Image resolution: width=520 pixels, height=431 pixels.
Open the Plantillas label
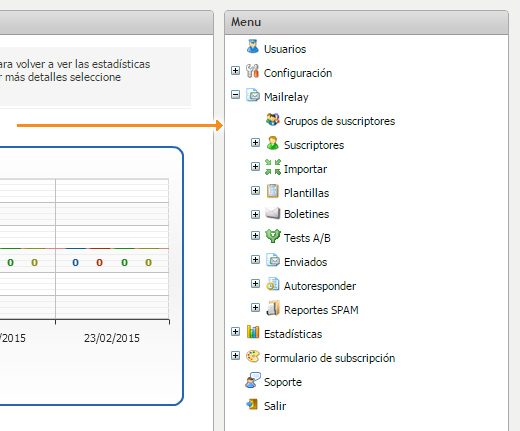tap(307, 193)
